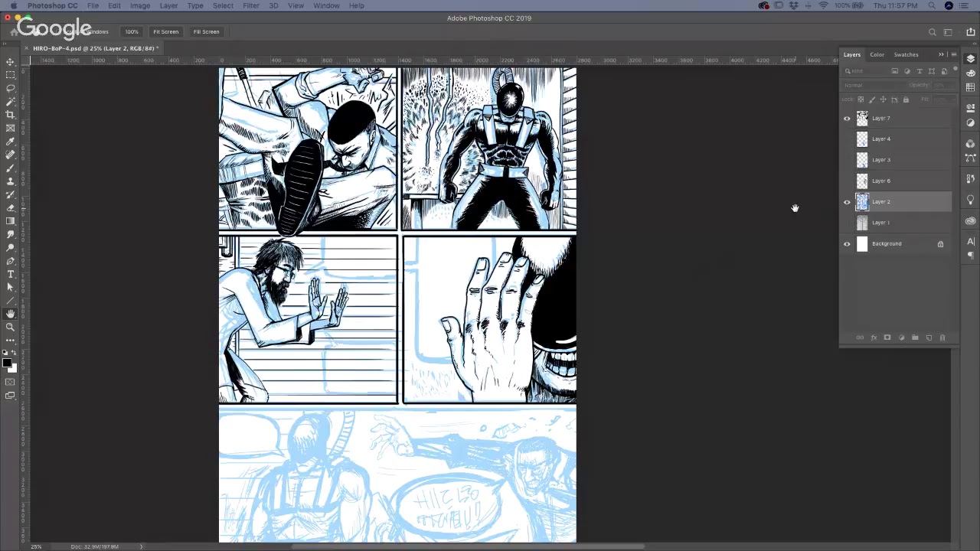Hide the Background layer

(847, 244)
